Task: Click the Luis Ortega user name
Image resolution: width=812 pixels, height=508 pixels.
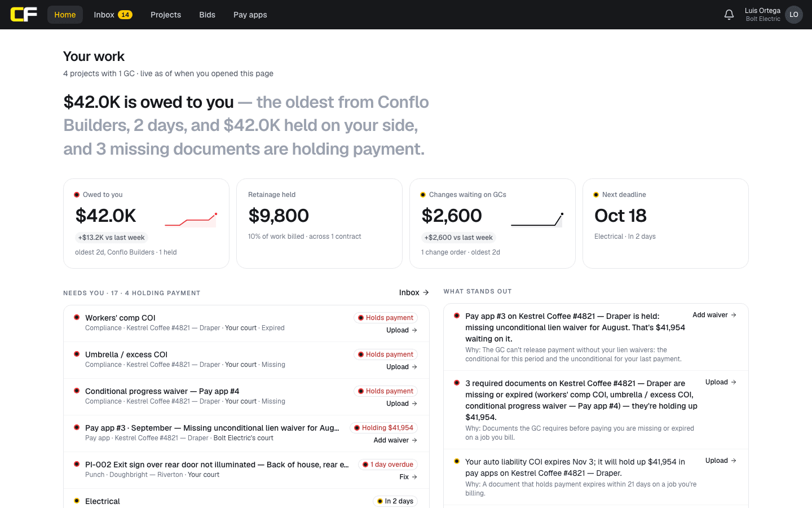Action: coord(762,11)
